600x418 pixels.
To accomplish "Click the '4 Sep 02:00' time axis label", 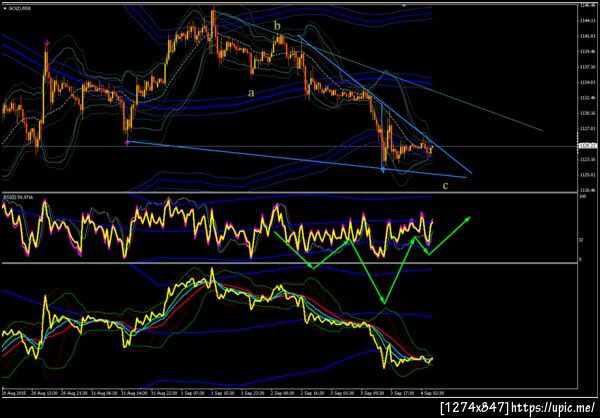I will tap(433, 393).
